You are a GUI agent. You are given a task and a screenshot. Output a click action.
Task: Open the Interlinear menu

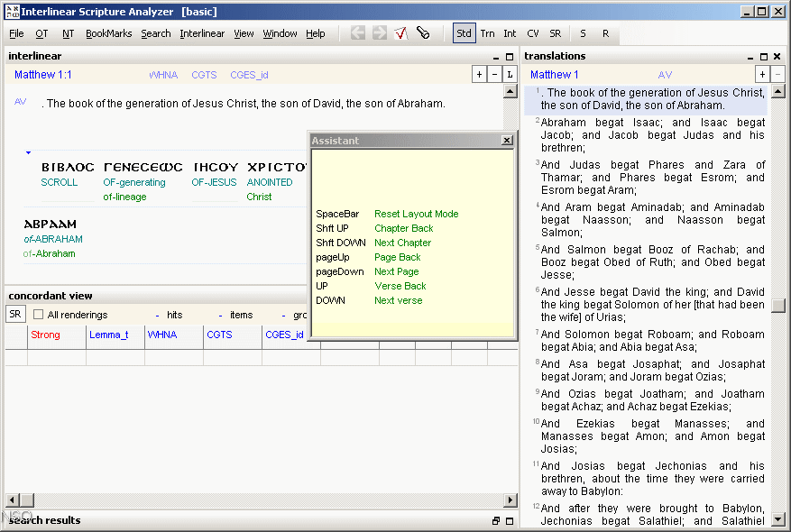click(202, 33)
